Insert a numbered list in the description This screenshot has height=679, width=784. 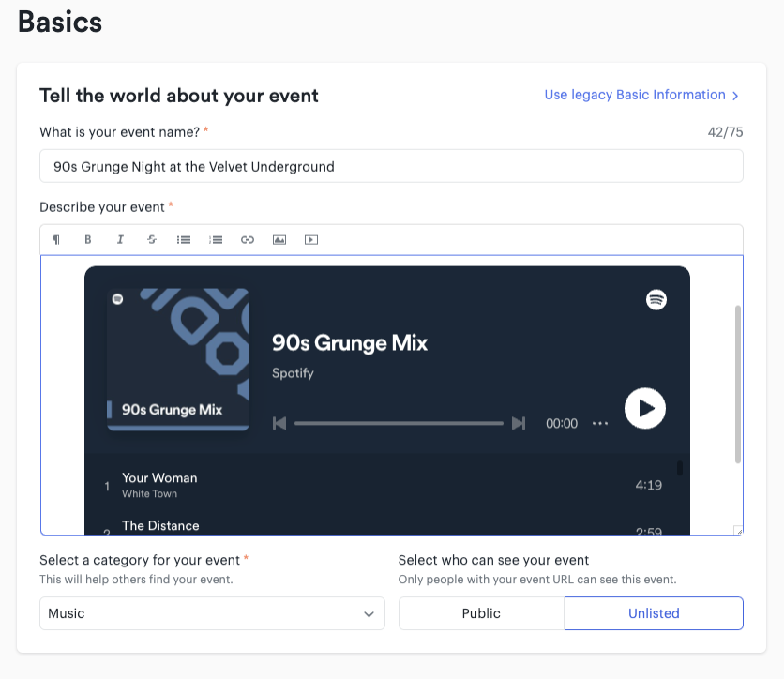216,240
